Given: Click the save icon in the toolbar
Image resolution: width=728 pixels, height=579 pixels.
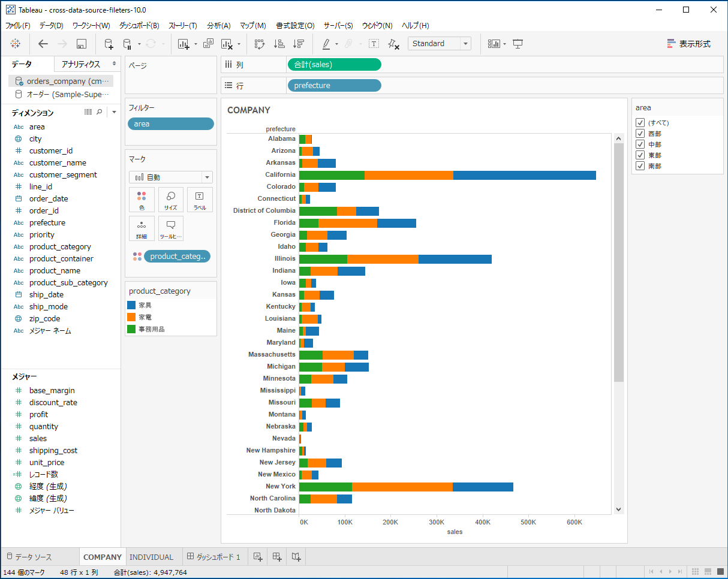Looking at the screenshot, I should tap(82, 44).
